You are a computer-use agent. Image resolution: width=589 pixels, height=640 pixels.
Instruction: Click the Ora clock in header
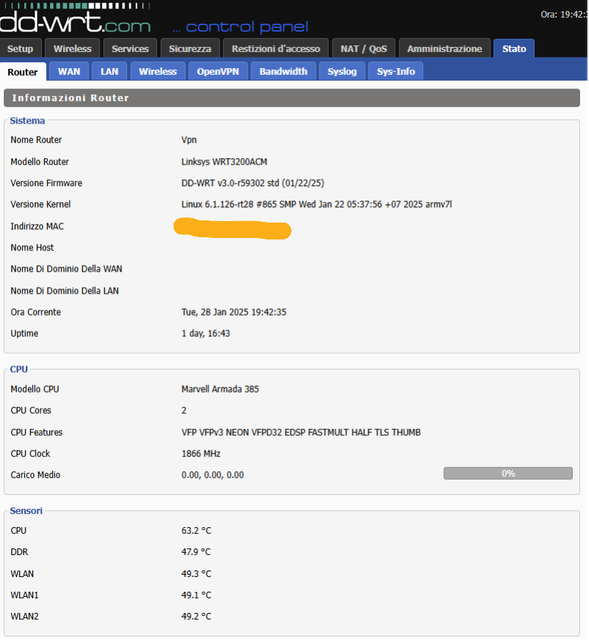click(564, 15)
